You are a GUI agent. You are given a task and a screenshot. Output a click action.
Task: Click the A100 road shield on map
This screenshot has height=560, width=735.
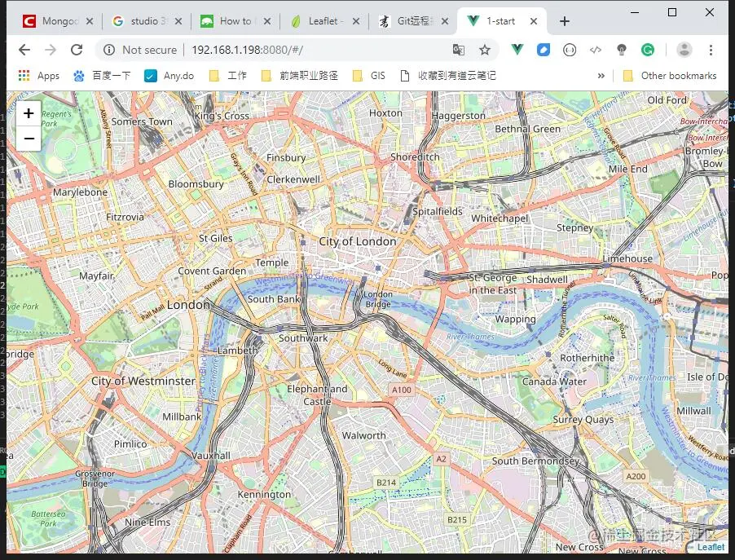[x=401, y=390]
